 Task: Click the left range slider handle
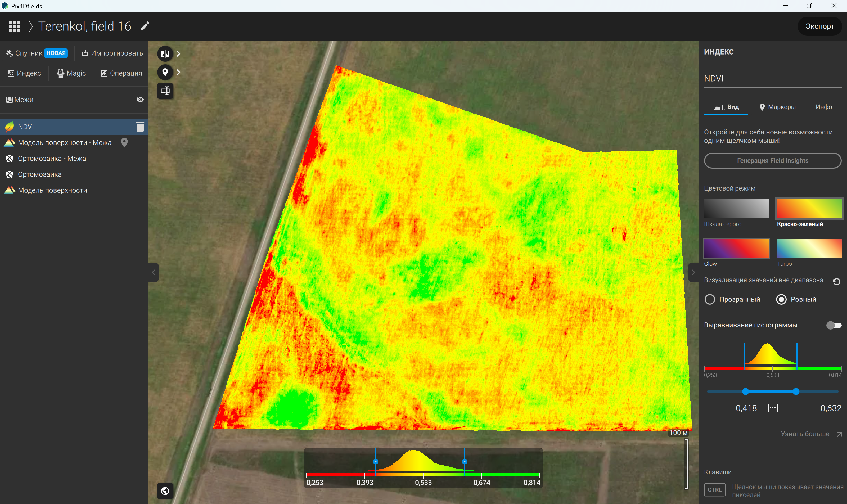[745, 391]
